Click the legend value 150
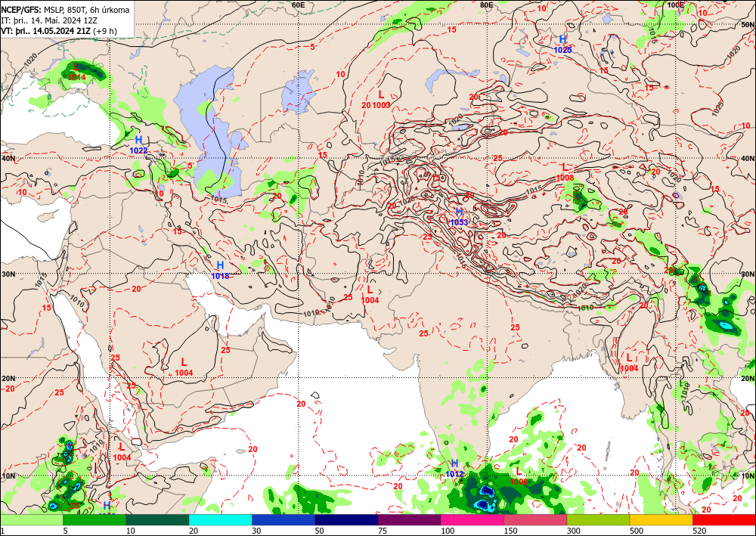Screen dimensions: 756x536 click(510, 531)
